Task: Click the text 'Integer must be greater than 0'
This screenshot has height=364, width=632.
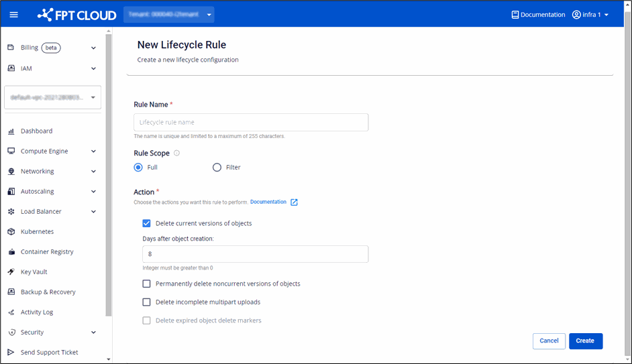Action: [178, 268]
